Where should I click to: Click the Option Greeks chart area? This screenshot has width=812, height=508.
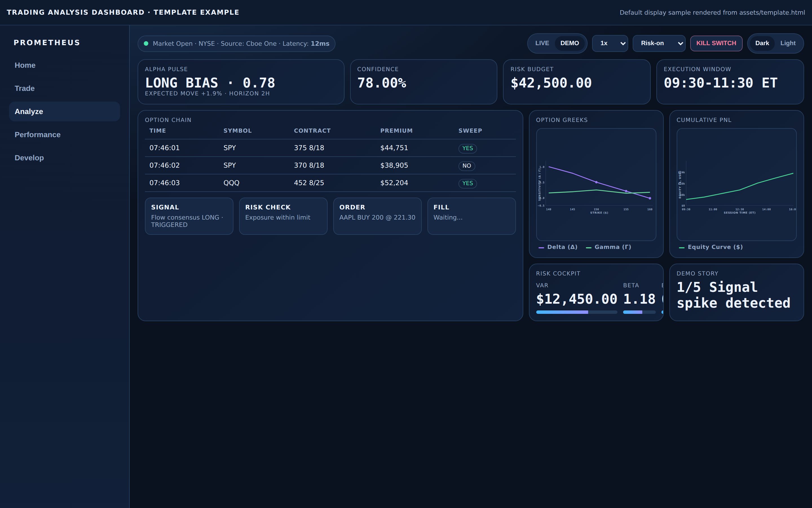pos(596,185)
